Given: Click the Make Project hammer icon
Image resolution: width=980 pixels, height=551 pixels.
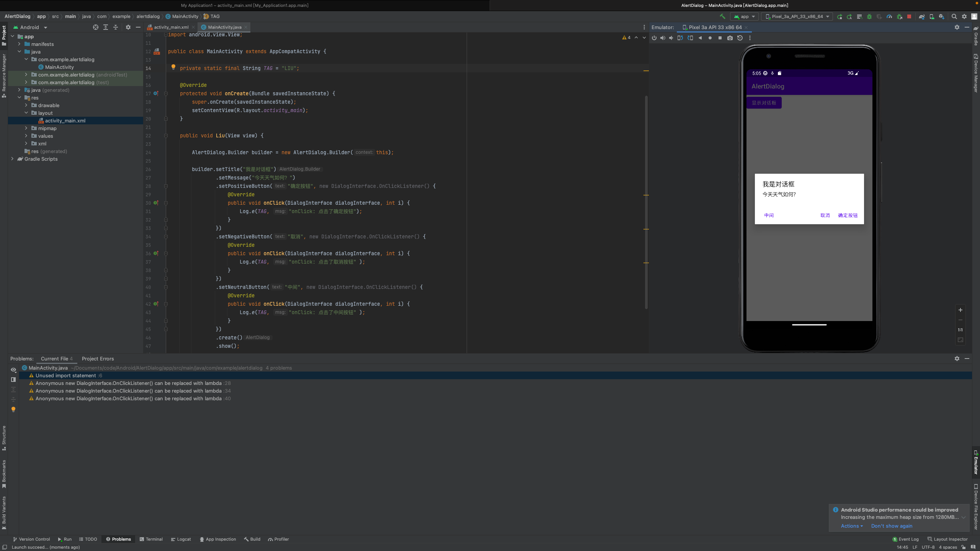Looking at the screenshot, I should tap(722, 16).
